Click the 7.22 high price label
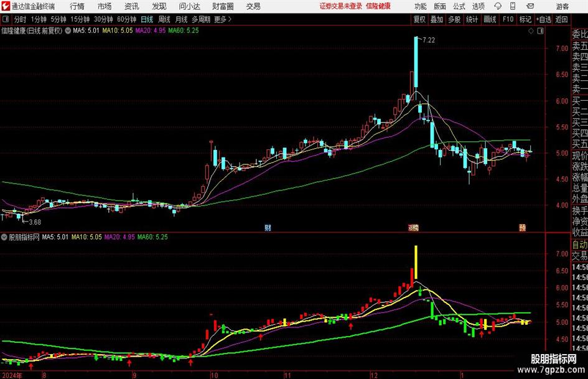 click(x=429, y=40)
